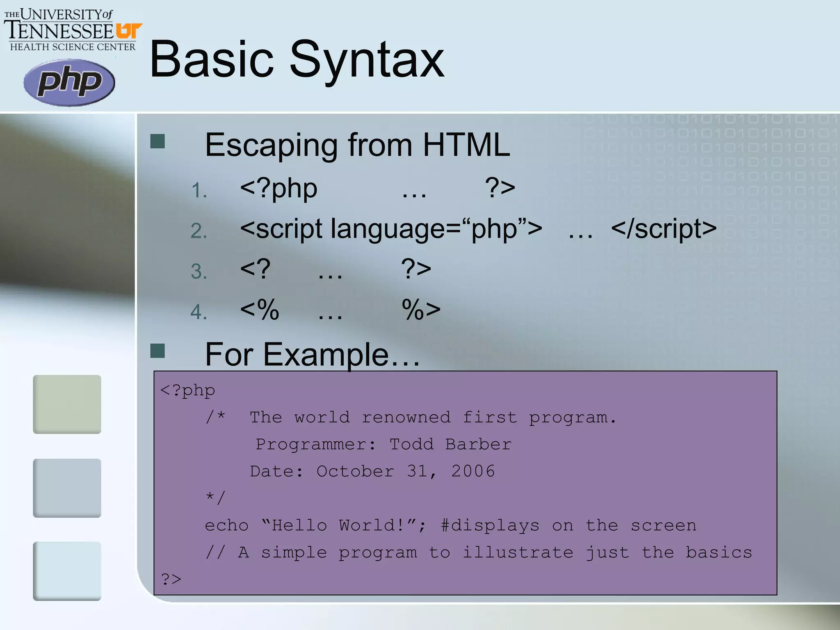Screen dimensions: 840x630
Task: Click the <?php … ?> list item
Action: 377,189
